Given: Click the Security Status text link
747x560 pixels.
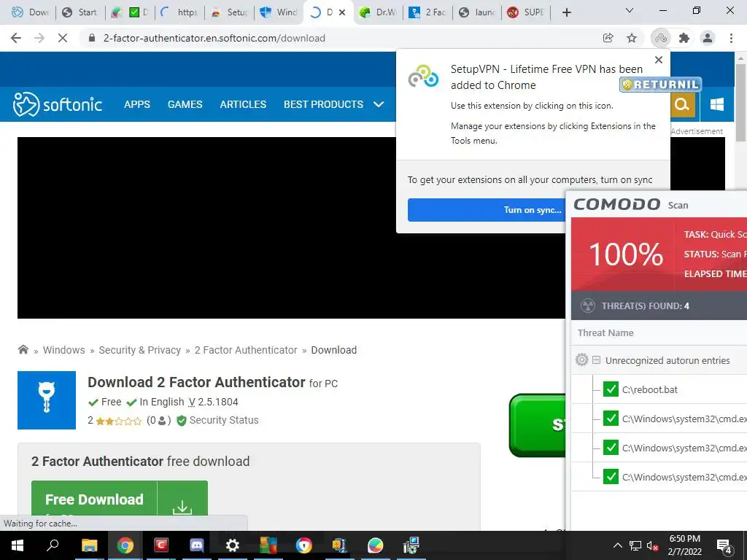Looking at the screenshot, I should 224,421.
